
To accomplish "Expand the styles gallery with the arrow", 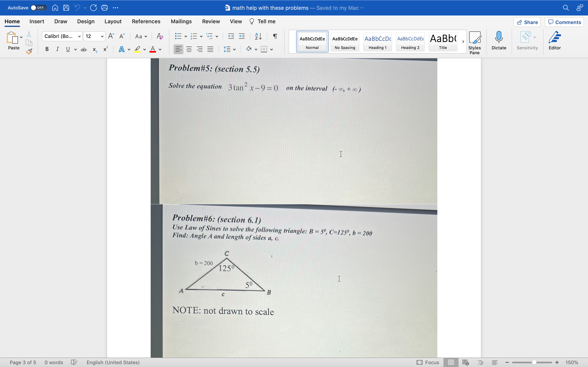I will (x=463, y=42).
